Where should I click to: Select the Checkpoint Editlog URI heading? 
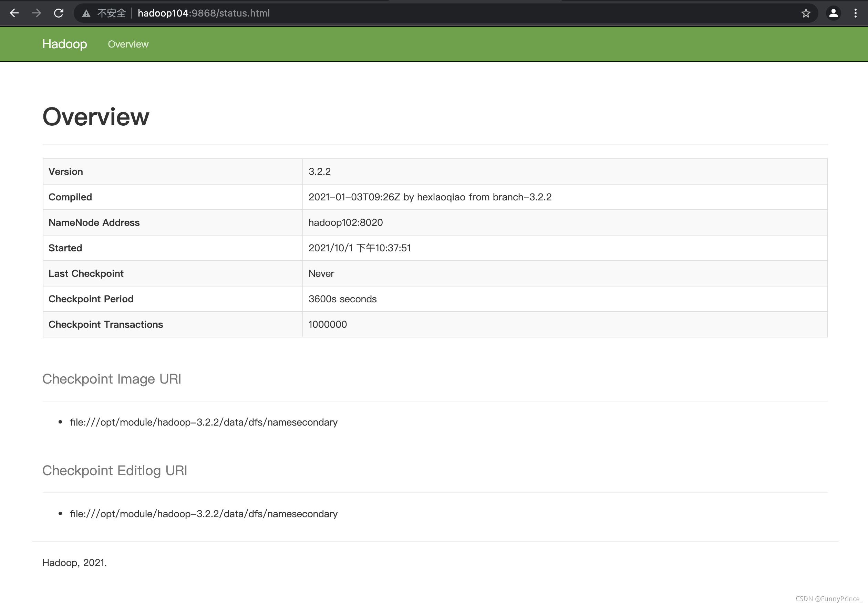click(x=115, y=470)
